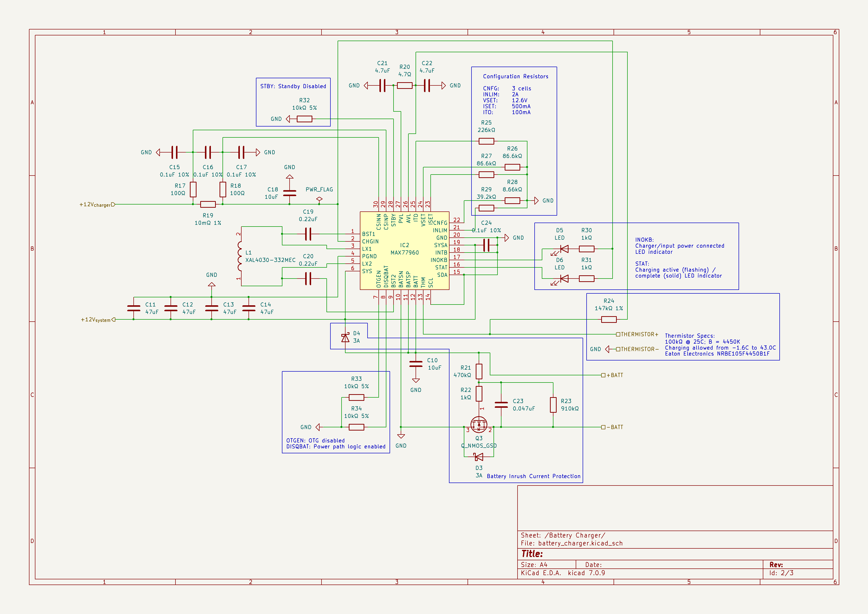Select the 'Rev:' field in title block
Viewport: 868px width, 614px height.
776,565
